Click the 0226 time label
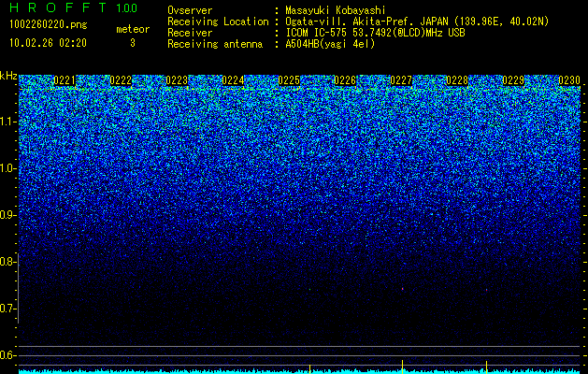 [x=345, y=80]
